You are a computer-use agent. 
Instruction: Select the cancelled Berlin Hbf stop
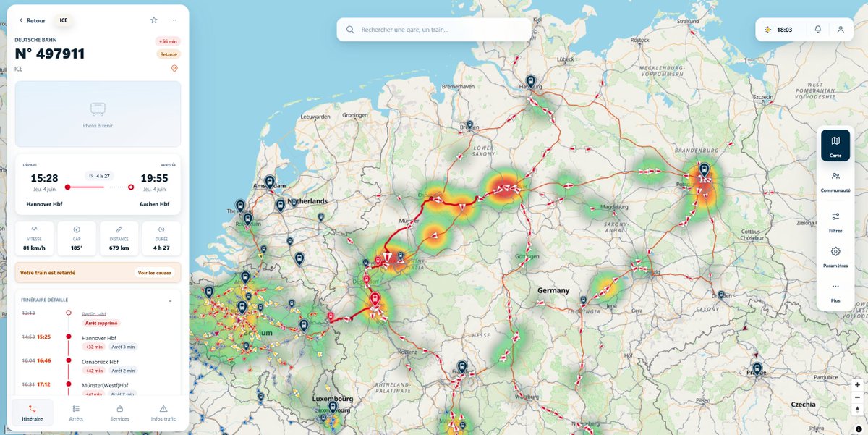(x=98, y=318)
